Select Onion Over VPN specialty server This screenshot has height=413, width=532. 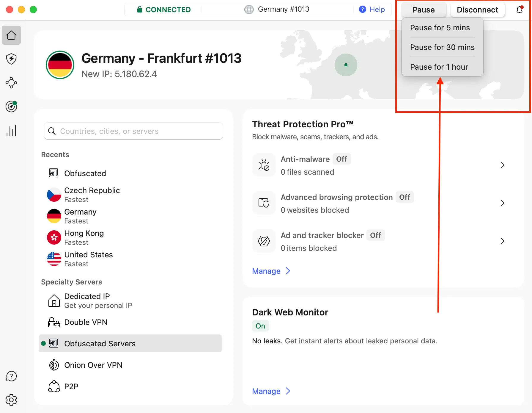[x=93, y=365]
